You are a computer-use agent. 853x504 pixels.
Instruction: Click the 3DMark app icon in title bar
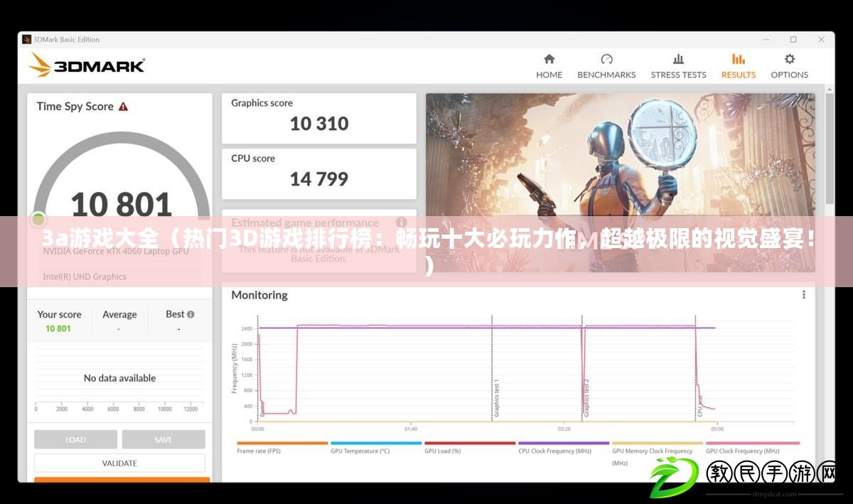[x=27, y=40]
